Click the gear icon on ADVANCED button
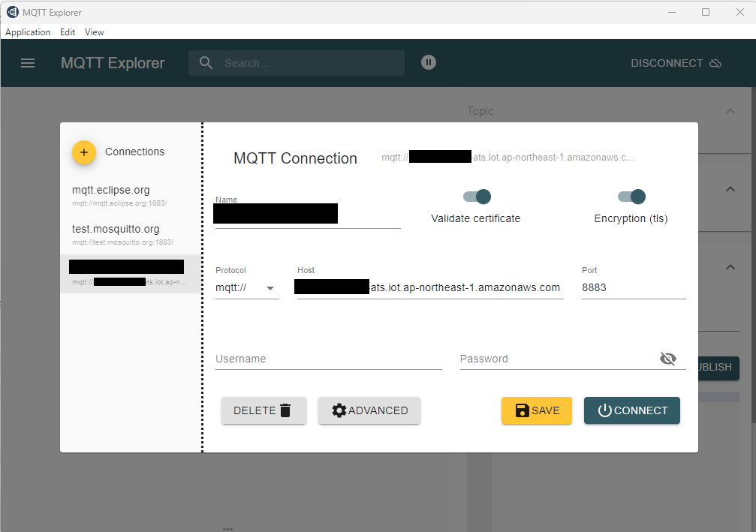756x532 pixels. [x=339, y=410]
